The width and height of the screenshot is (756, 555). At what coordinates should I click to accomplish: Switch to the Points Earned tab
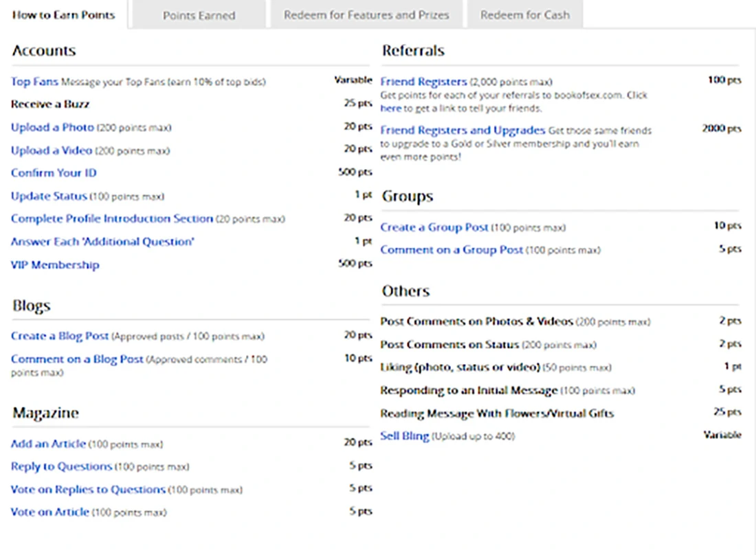coord(199,15)
